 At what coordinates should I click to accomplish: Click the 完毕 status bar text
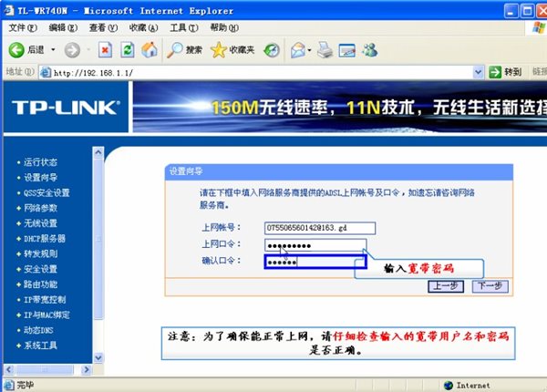pyautogui.click(x=26, y=385)
